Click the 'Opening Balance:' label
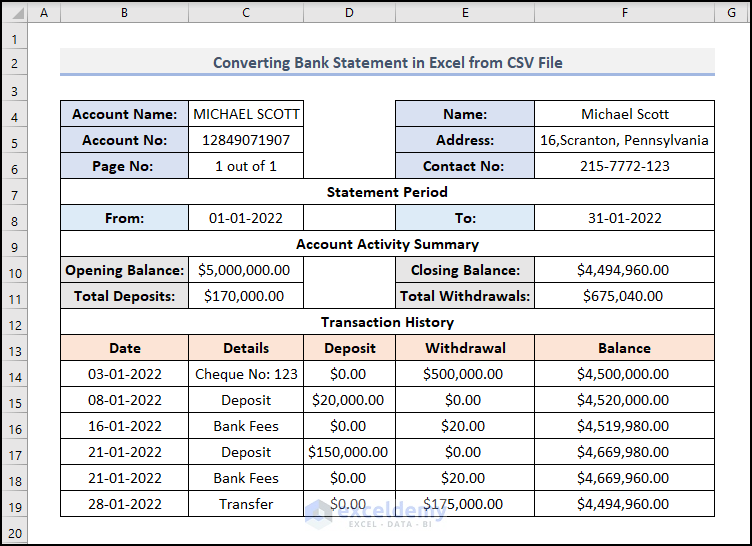The height and width of the screenshot is (546, 752). pos(125,270)
